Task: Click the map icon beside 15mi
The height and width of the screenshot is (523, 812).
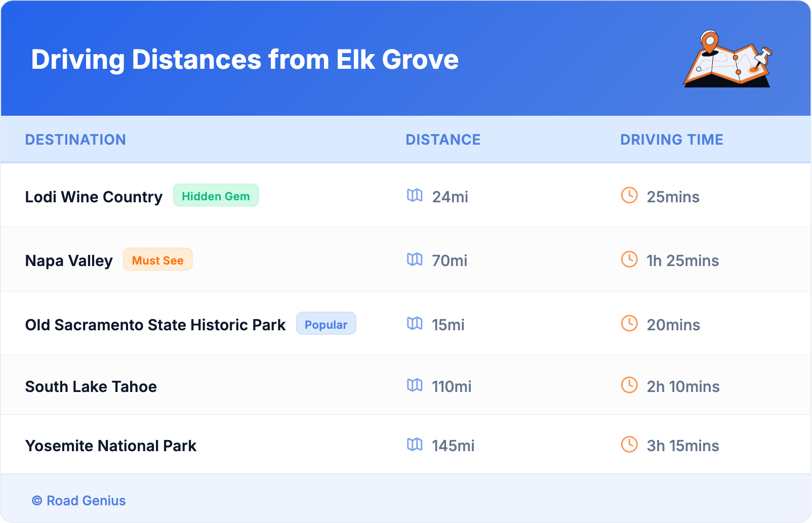Action: pos(415,324)
